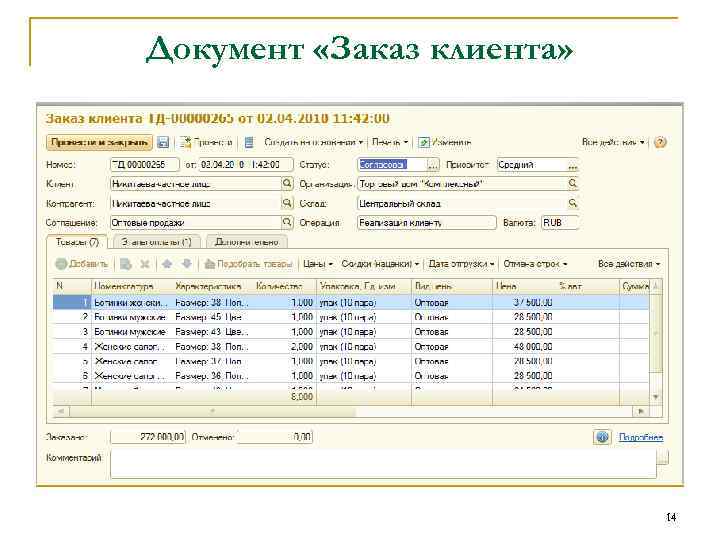Open the Отмена строк dropdown
Viewport: 720px width, 540px height.
click(x=535, y=264)
